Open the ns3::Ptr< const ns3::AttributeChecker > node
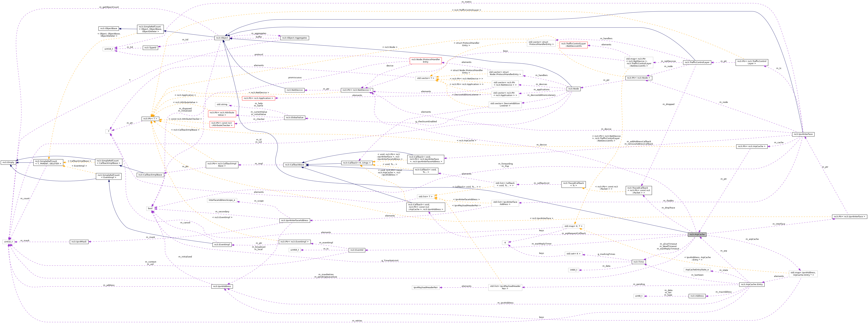The image size is (868, 323). tap(222, 124)
